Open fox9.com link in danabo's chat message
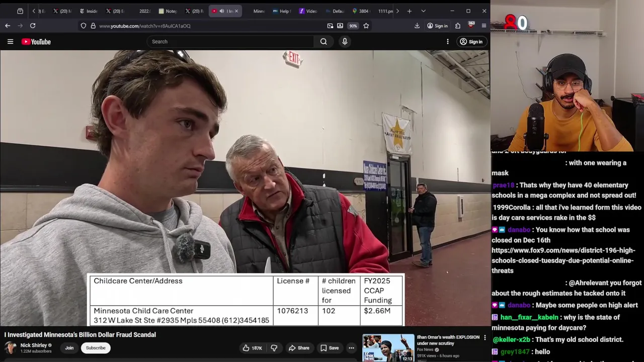This screenshot has width=644, height=362. pos(563,260)
